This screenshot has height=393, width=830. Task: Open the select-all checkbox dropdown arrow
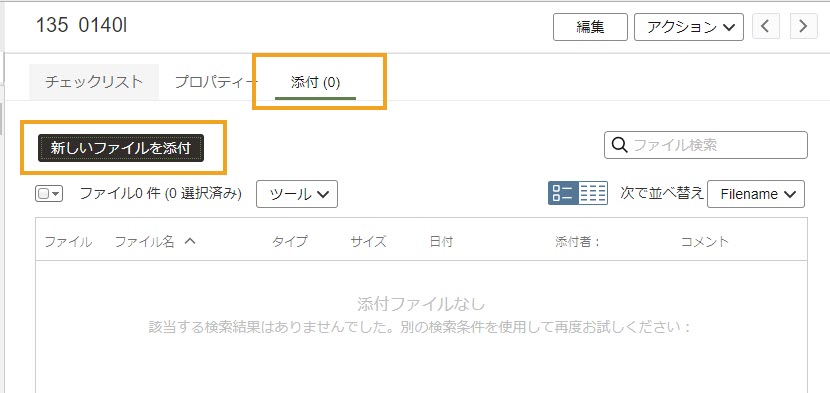point(56,194)
